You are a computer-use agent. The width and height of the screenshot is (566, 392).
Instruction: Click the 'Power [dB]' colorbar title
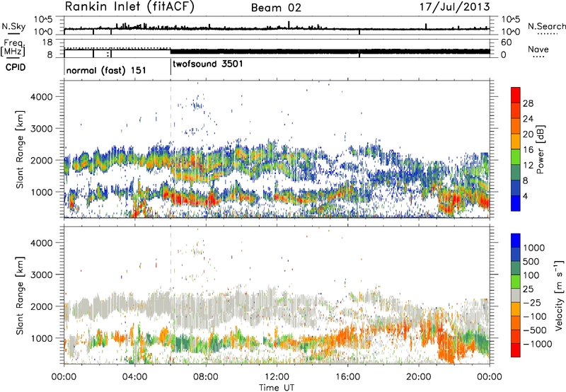(540, 149)
